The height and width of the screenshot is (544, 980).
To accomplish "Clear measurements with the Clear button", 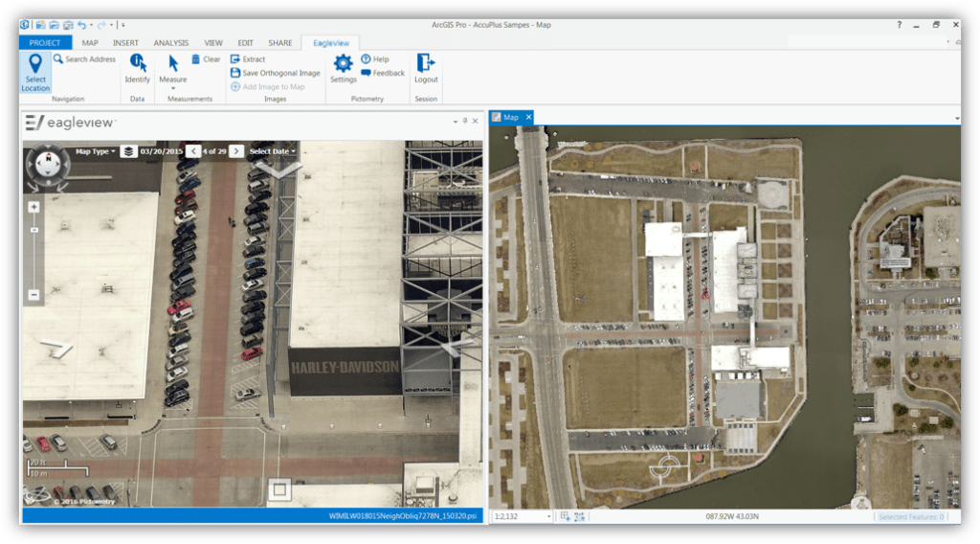I will [x=207, y=59].
